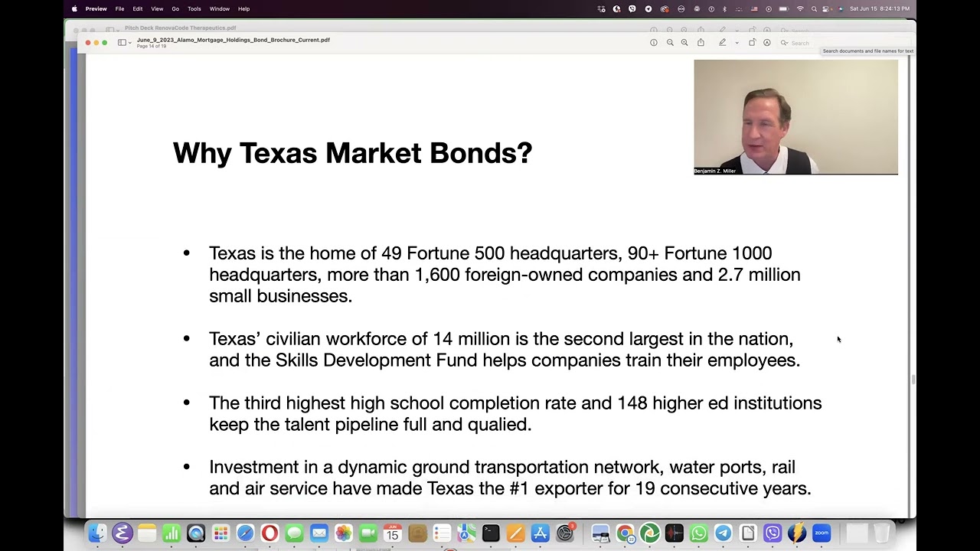Click the date and time display
This screenshot has height=551, width=980.
[x=879, y=8]
